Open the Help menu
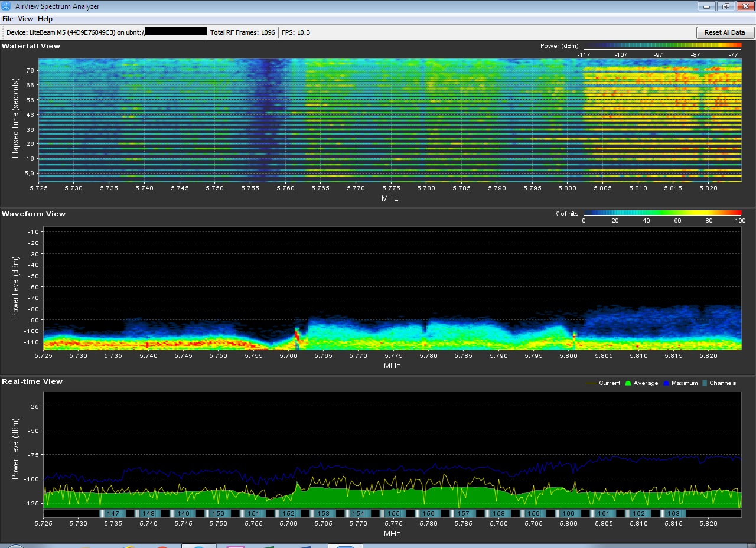 [x=45, y=19]
